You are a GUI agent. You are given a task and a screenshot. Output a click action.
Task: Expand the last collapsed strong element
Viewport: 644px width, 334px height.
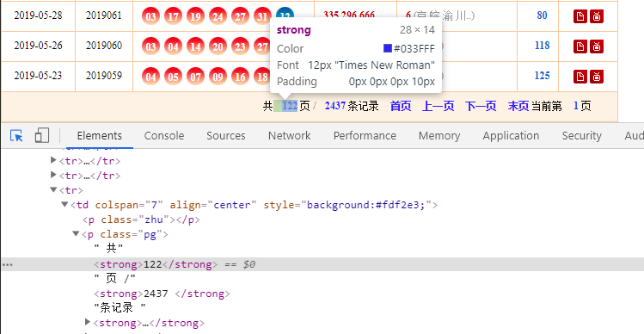click(87, 322)
